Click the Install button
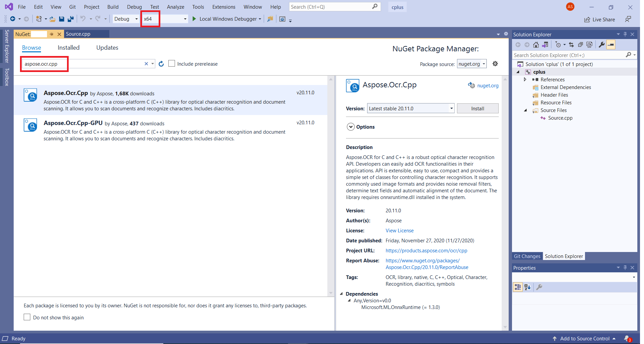 [x=478, y=108]
